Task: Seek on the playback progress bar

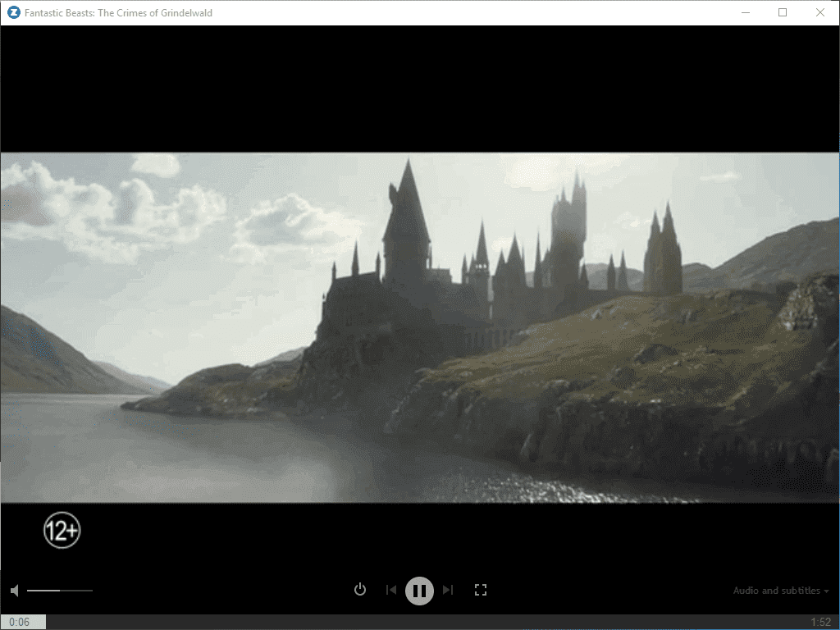Action: pyautogui.click(x=420, y=622)
